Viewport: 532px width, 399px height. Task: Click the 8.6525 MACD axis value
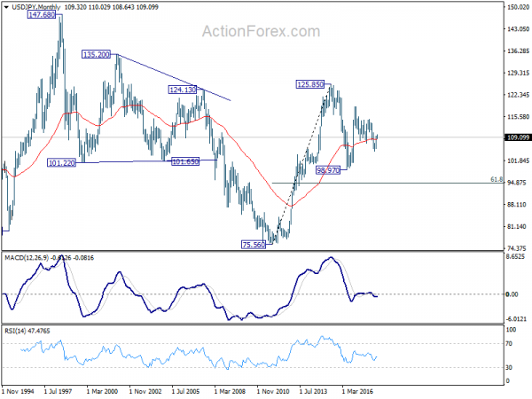[x=515, y=257]
